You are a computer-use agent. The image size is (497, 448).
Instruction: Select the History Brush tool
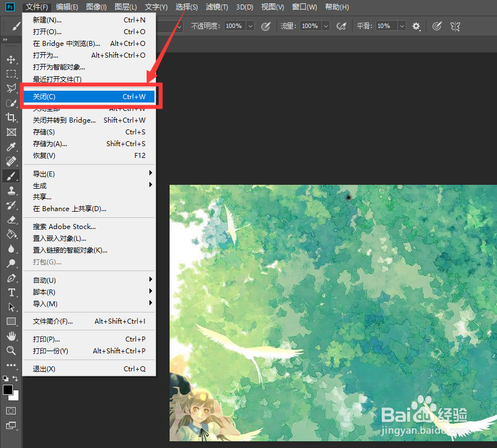11,205
